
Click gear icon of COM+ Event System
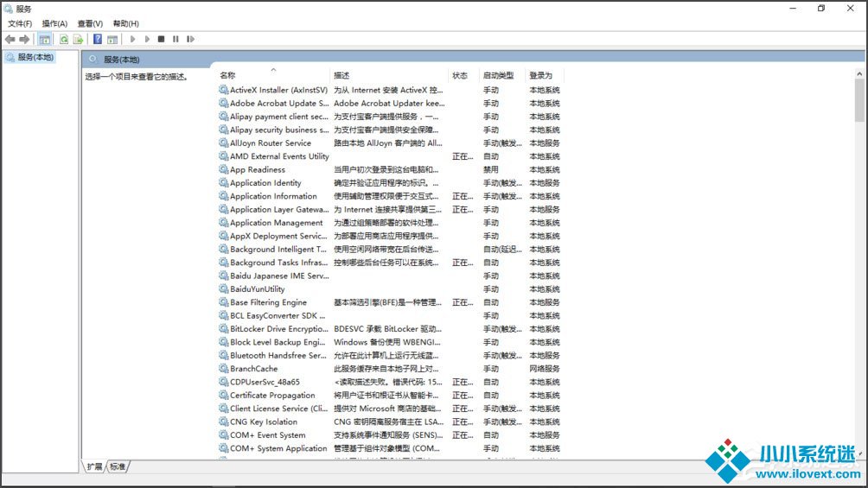coord(223,435)
